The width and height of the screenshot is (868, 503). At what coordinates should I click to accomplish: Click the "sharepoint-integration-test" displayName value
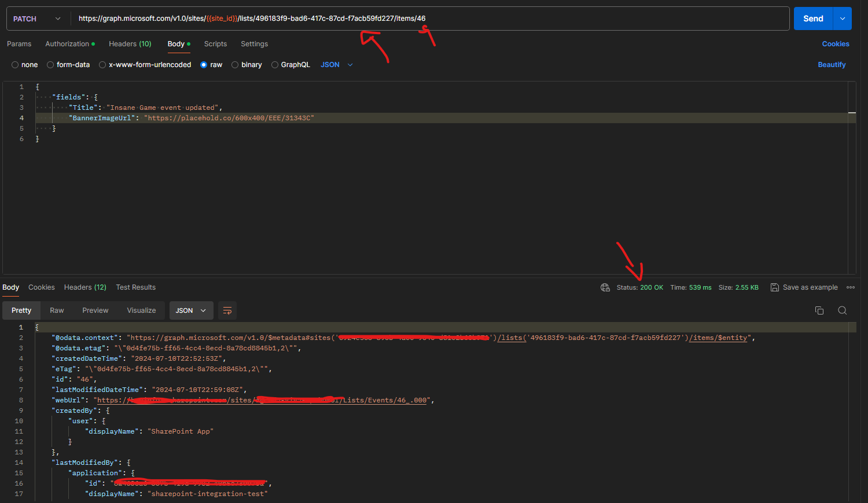tap(208, 494)
